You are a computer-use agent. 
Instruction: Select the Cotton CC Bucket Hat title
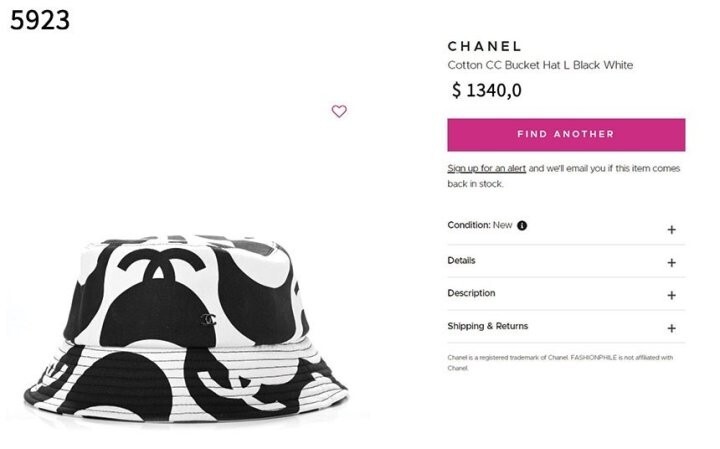540,65
